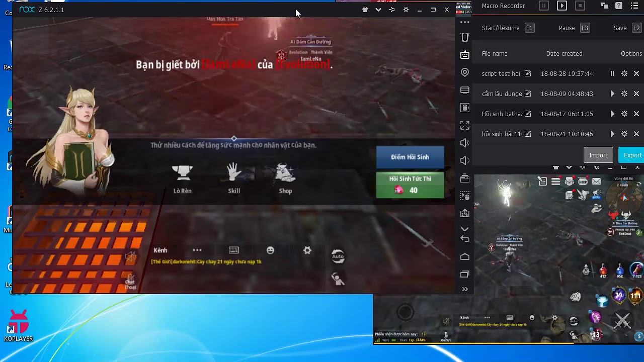Image resolution: width=644 pixels, height=362 pixels.
Task: Open Shop icon in back game window
Action: (583, 182)
